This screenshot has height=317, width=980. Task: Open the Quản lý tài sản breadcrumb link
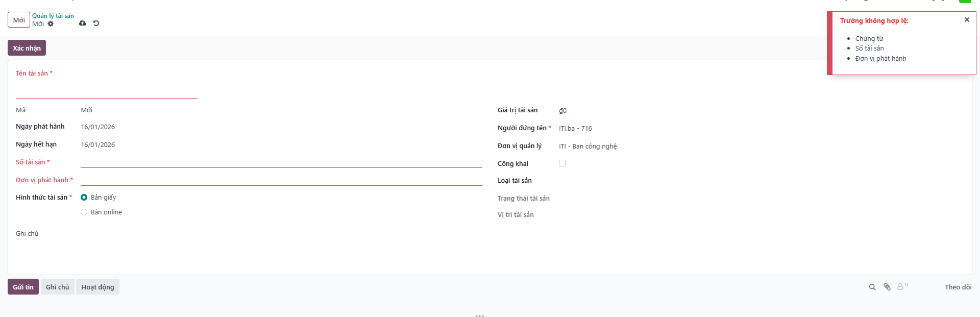(53, 16)
